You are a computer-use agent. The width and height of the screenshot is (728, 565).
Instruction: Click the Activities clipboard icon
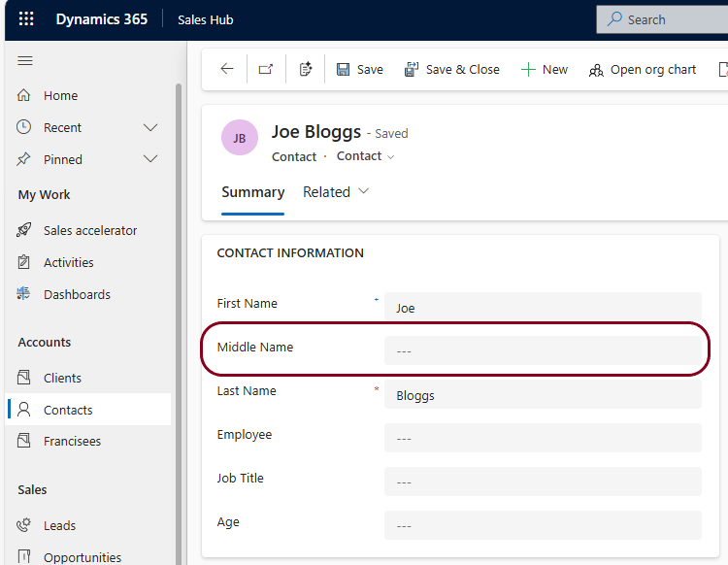[x=23, y=262]
